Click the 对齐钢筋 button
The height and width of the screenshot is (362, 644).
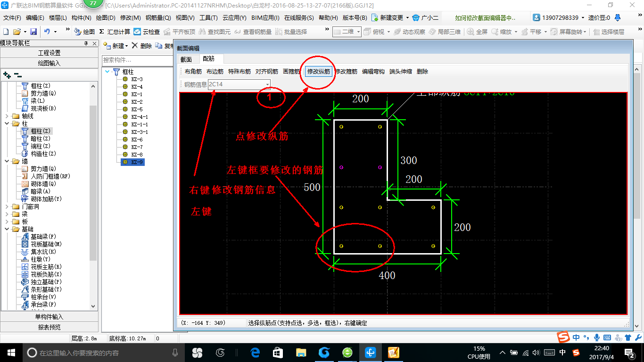tap(267, 71)
